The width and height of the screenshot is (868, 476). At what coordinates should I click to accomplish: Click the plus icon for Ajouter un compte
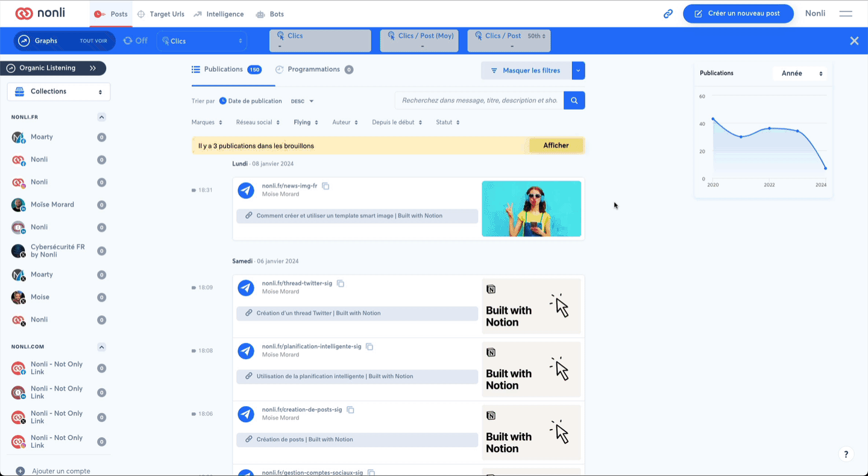click(20, 471)
